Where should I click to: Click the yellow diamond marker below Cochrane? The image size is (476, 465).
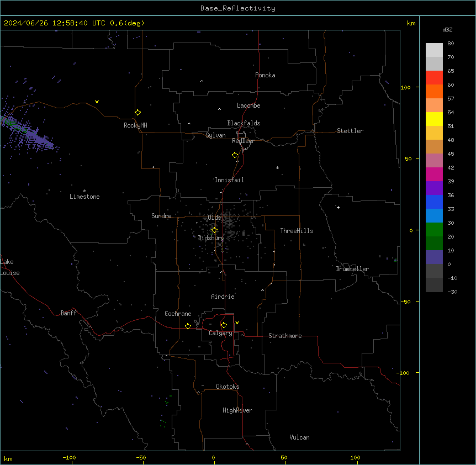(x=188, y=326)
